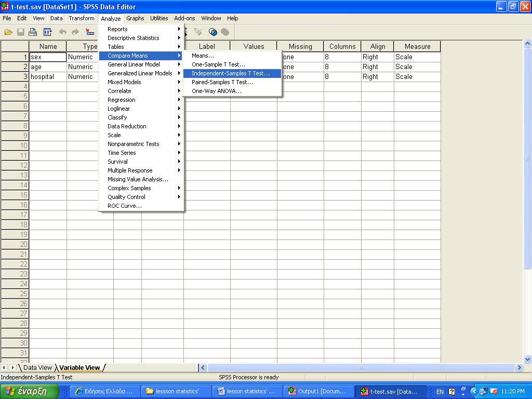Click horizontal scrollbar right arrow
The image size is (532, 399).
click(x=519, y=367)
